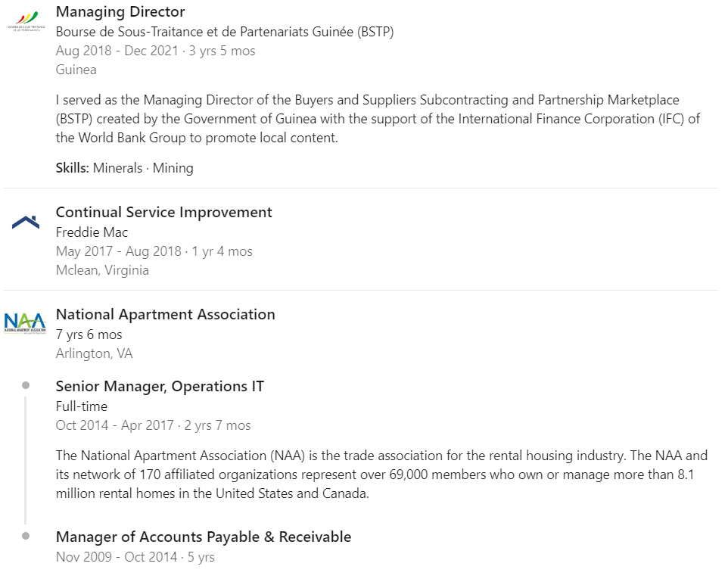Click the NAA trade association description text

[x=381, y=475]
